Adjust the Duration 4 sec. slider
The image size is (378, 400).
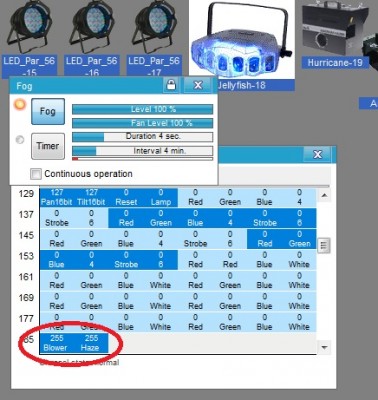(143, 137)
